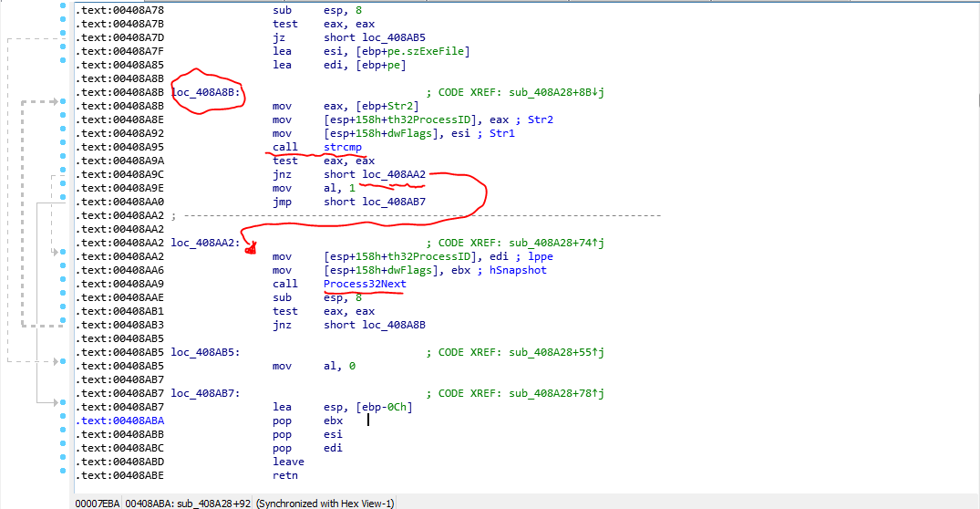Toggle breakpoint dot beside mov al, 0
The width and height of the screenshot is (980, 509).
63,361
